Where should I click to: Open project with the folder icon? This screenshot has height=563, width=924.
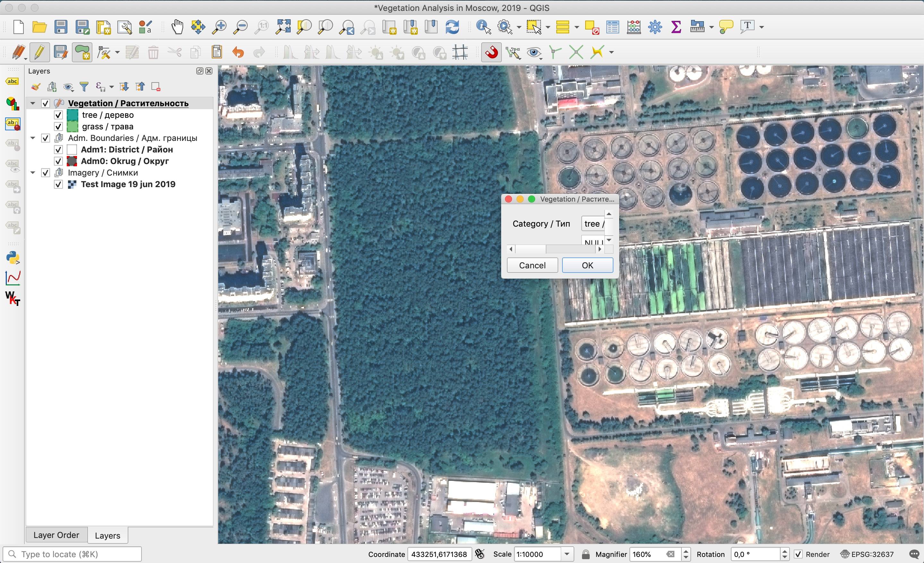pyautogui.click(x=39, y=27)
